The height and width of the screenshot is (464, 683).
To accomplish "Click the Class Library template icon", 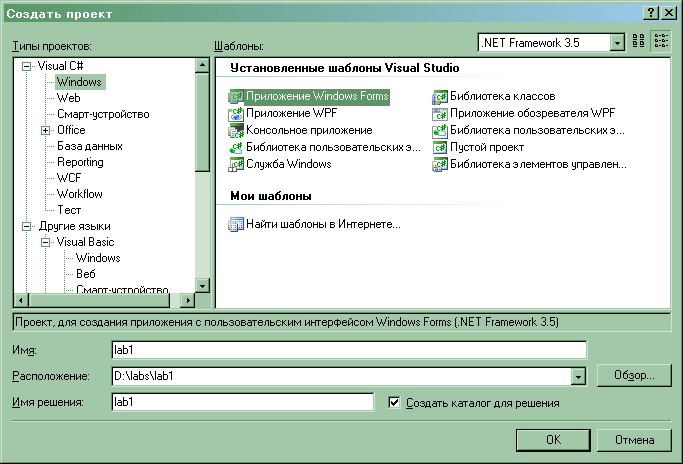I will click(440, 97).
